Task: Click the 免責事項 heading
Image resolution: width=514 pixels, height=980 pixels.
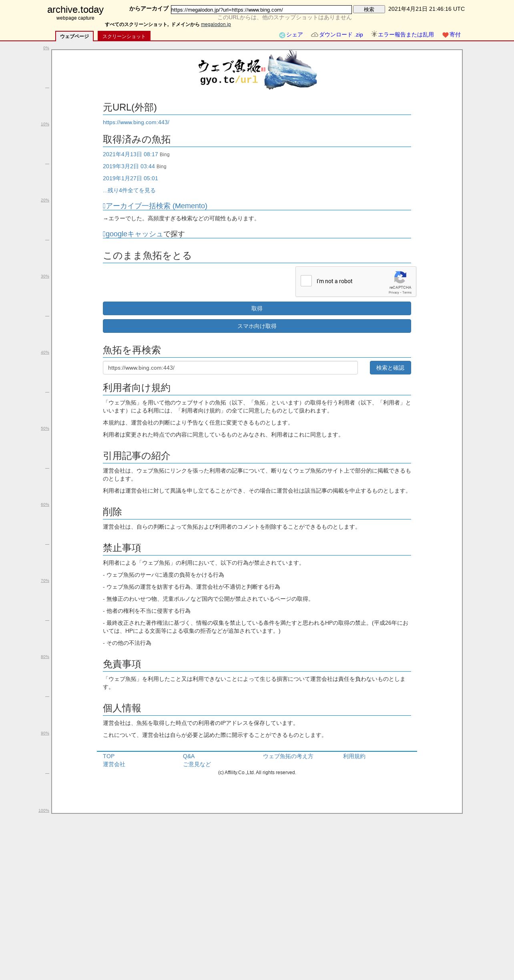Action: click(122, 664)
